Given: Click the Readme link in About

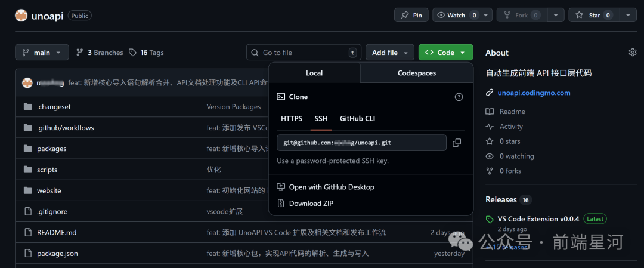Looking at the screenshot, I should [512, 112].
